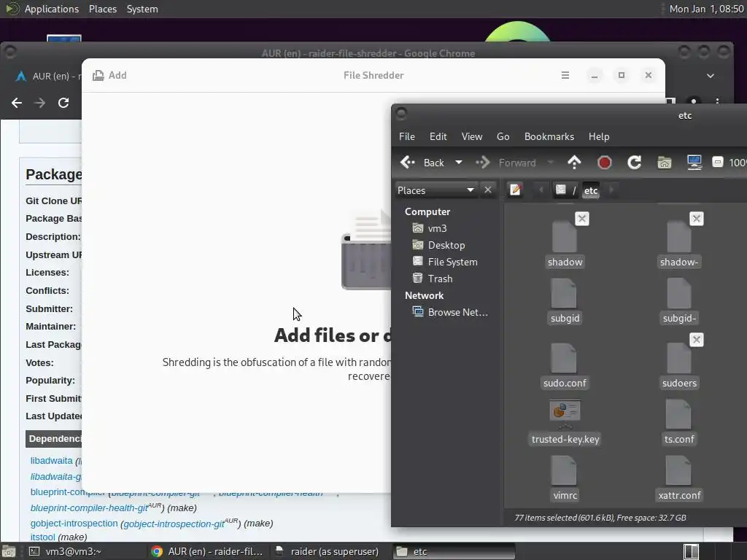Click the show desktop icon in taskbar
Image resolution: width=747 pixels, height=560 pixels.
[9, 551]
